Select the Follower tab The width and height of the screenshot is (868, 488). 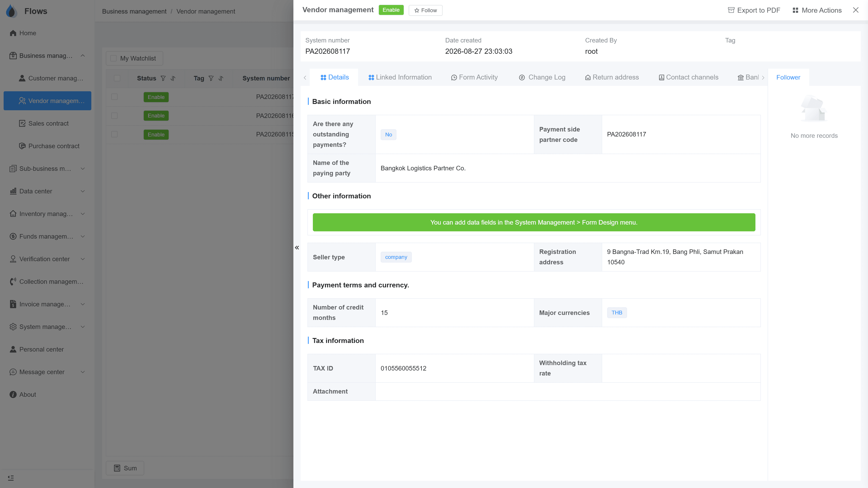[x=788, y=77]
